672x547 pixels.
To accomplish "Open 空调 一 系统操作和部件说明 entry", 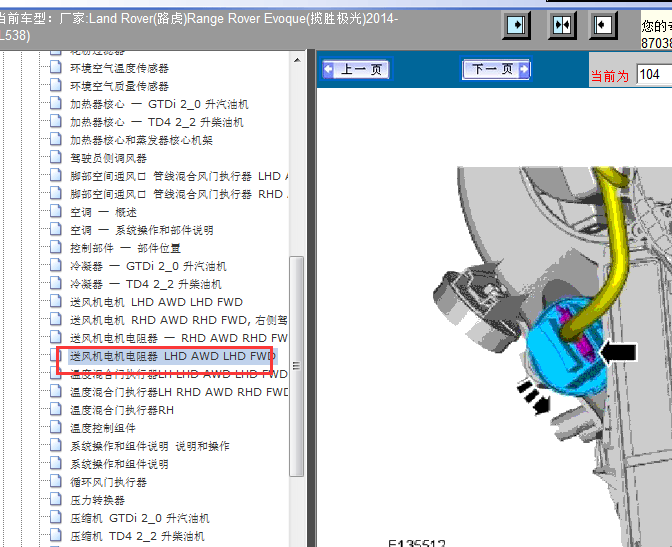I will point(142,230).
